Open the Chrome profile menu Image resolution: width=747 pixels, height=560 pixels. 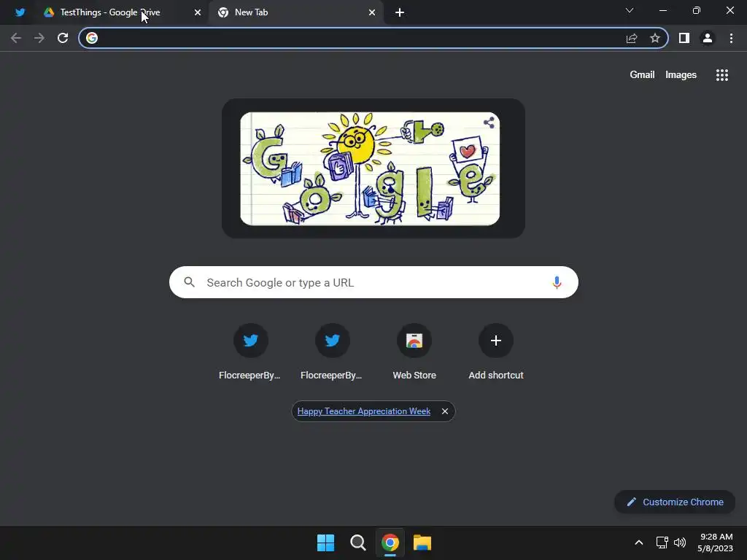pos(708,38)
